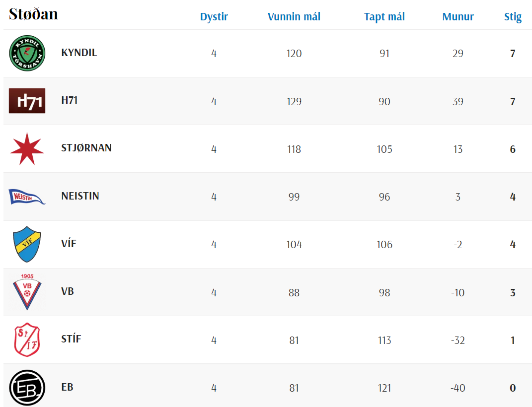Select the NEISTIN team name
This screenshot has width=532, height=407.
[80, 196]
